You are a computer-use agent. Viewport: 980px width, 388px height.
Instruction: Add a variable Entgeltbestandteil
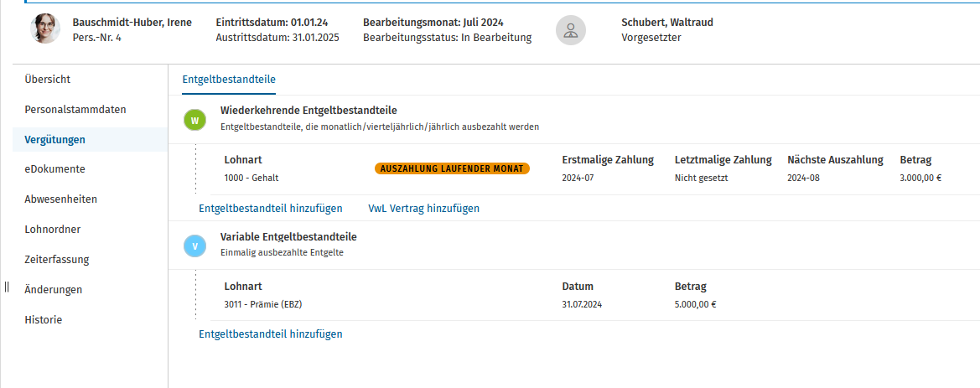click(x=271, y=334)
